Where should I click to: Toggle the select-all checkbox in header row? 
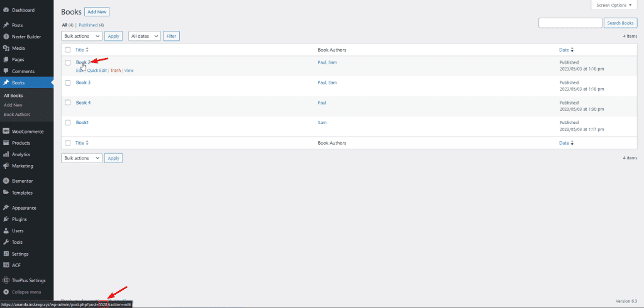[x=67, y=50]
